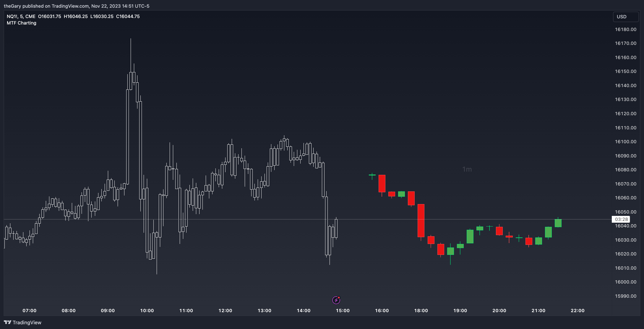The width and height of the screenshot is (644, 329).
Task: Click the TradingView logo at bottom left
Action: point(22,323)
